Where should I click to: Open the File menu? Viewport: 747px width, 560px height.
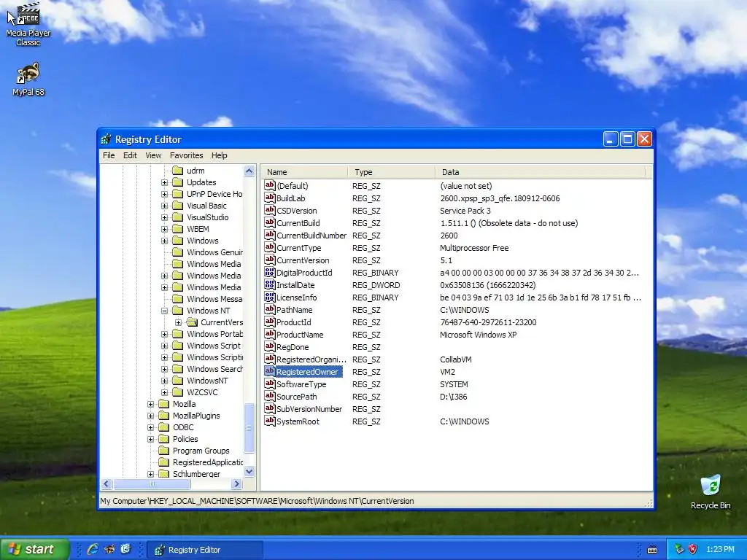pos(109,155)
